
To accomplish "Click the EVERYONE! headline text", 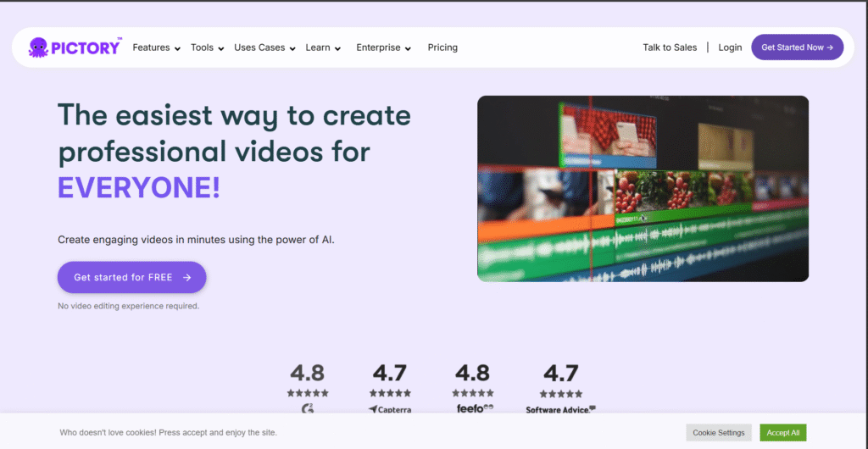I will [x=139, y=188].
